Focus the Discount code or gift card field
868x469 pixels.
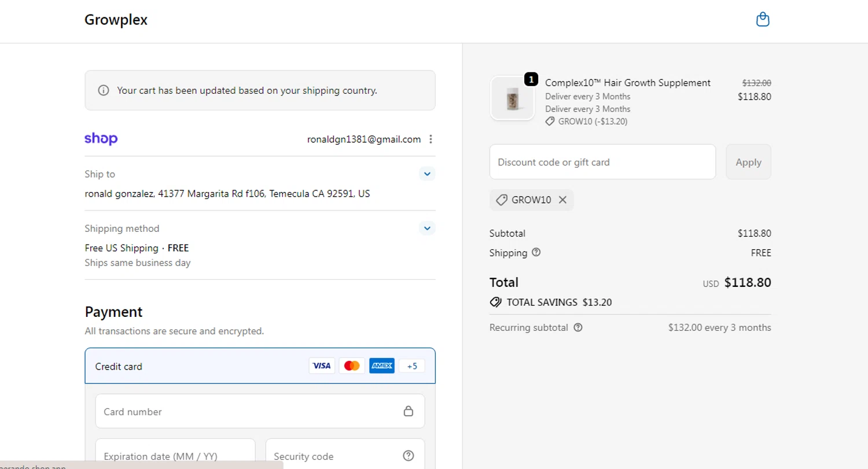[x=602, y=162]
